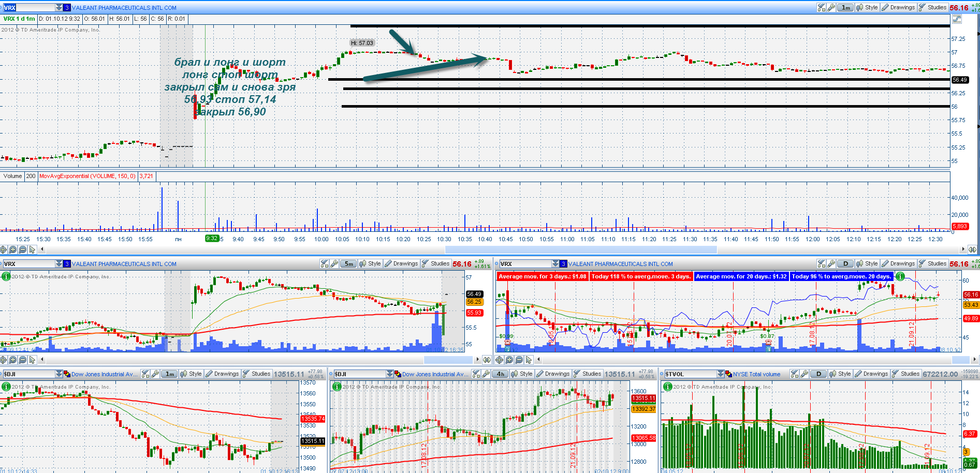Click VRX symbol input field in daily chart
Image resolution: width=980 pixels, height=473 pixels.
point(524,263)
